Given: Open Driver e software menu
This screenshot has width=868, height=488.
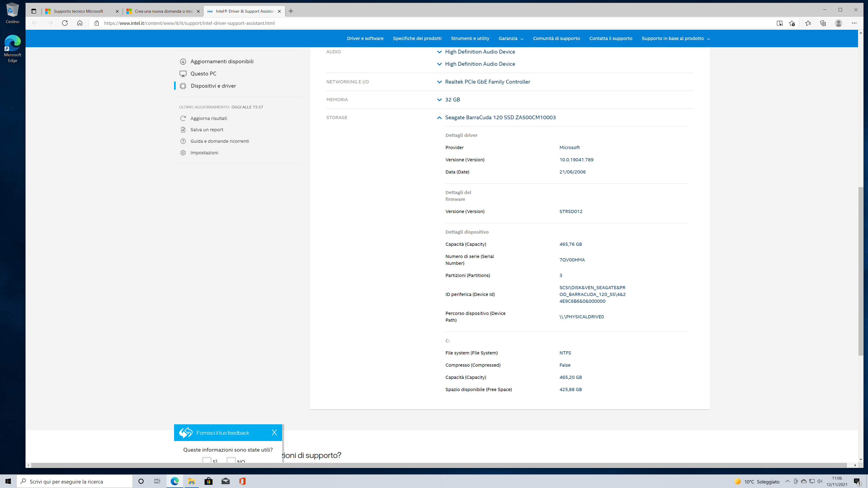Looking at the screenshot, I should (365, 38).
